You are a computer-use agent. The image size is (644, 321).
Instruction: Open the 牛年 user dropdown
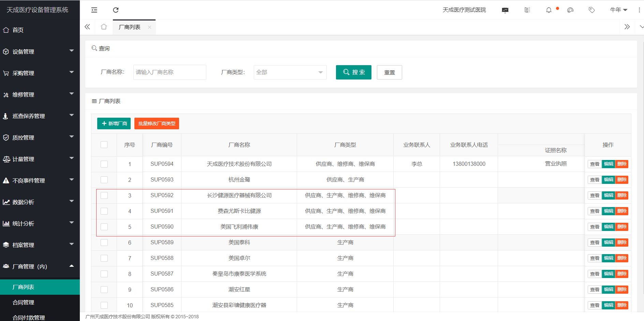pyautogui.click(x=619, y=10)
